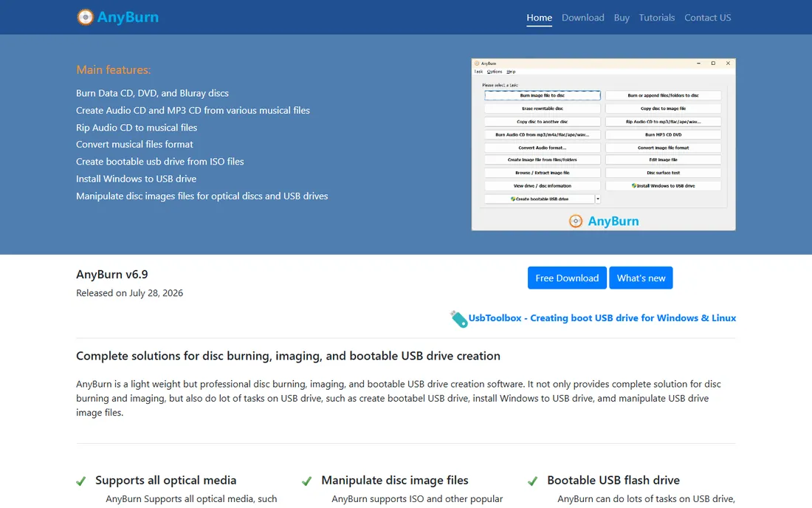Click 'Browse / Extract image file' in app screenshot
This screenshot has width=812, height=508.
pyautogui.click(x=543, y=173)
